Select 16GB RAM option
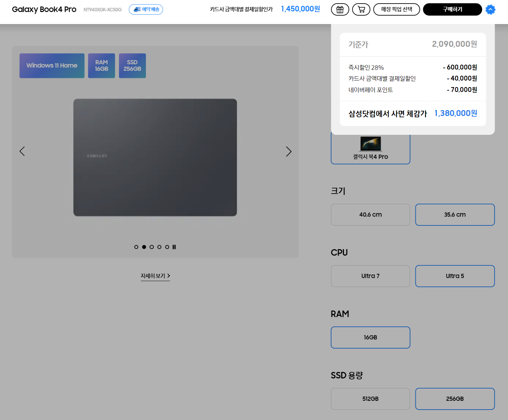Screen dimensions: 508x420 [x=371, y=337]
